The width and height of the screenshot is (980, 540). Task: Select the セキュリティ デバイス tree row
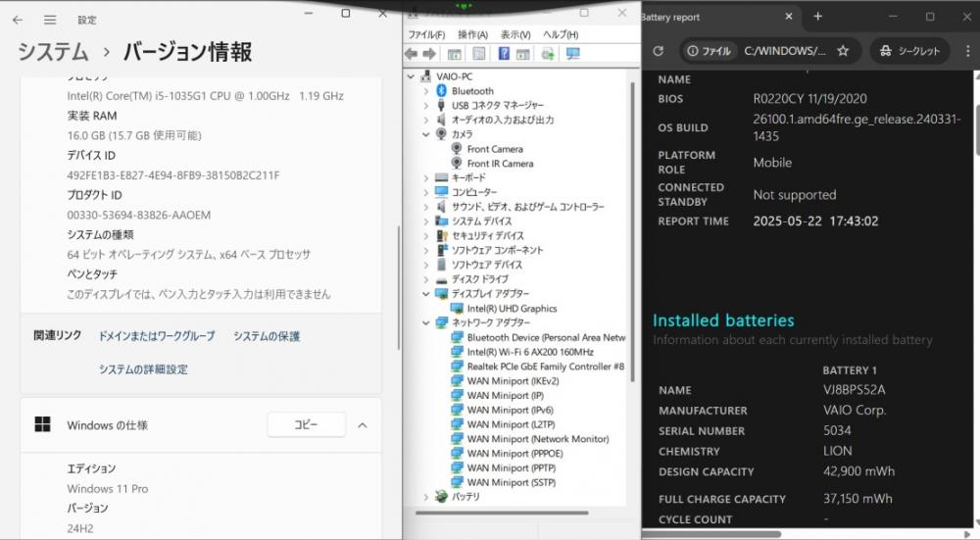tap(487, 235)
